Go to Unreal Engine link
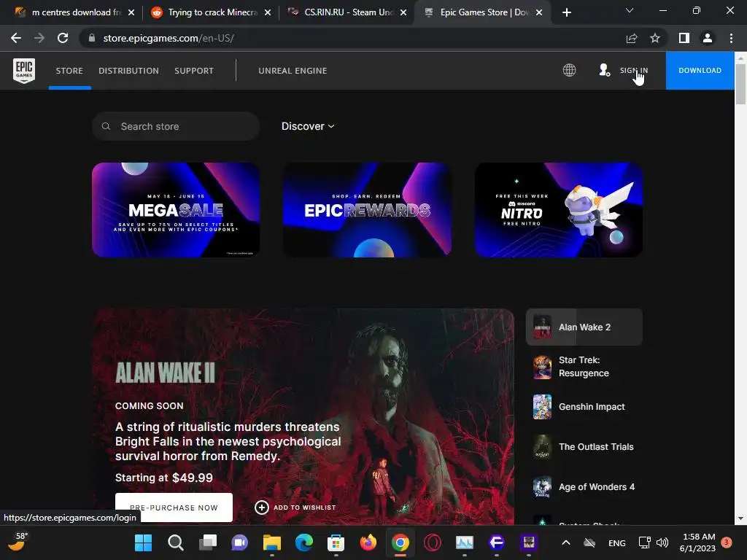Screen dimensions: 747x560 point(293,71)
